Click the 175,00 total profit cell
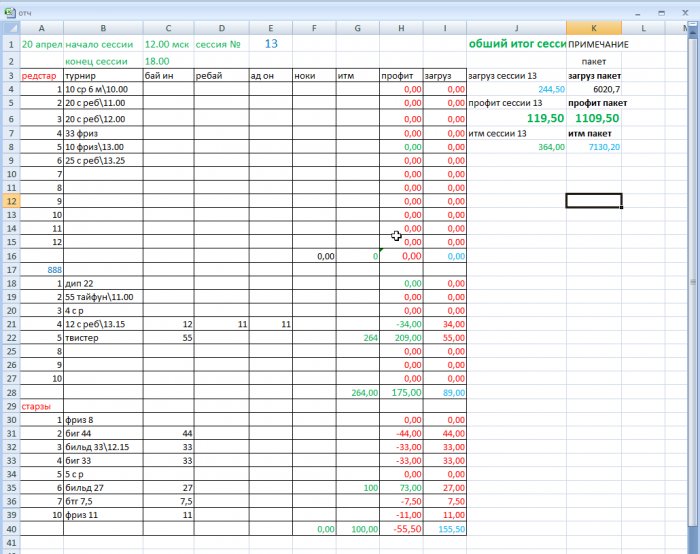The width and height of the screenshot is (700, 554). tap(401, 393)
